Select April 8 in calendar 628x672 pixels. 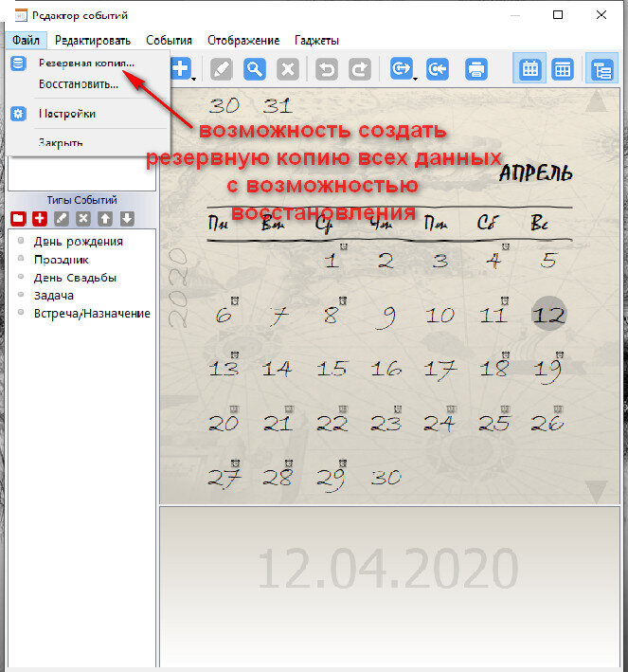tap(332, 316)
